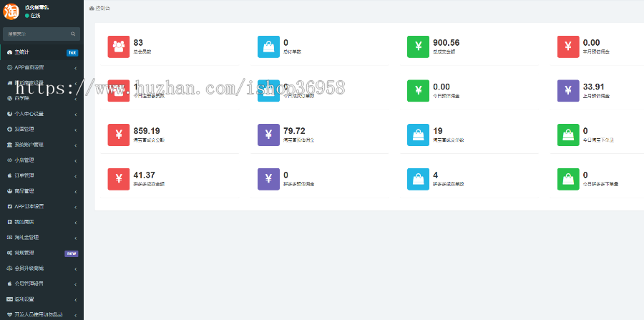The width and height of the screenshot is (644, 320).
Task: Expand the 订单管理 menu chevron
Action: click(76, 176)
